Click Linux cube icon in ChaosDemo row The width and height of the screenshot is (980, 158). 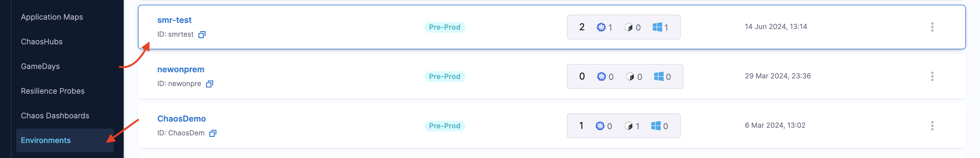[x=628, y=126]
